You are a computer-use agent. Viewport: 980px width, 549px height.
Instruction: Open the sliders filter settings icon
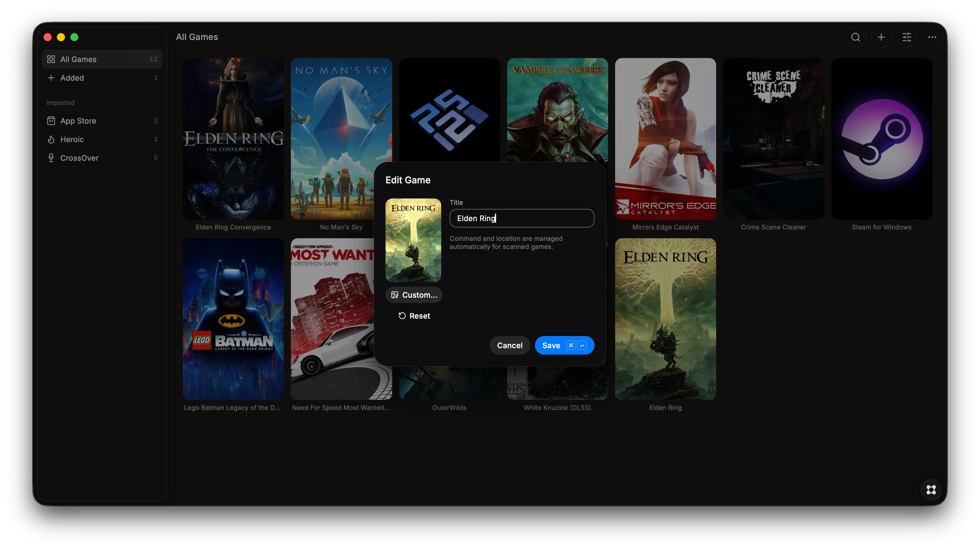click(x=907, y=37)
